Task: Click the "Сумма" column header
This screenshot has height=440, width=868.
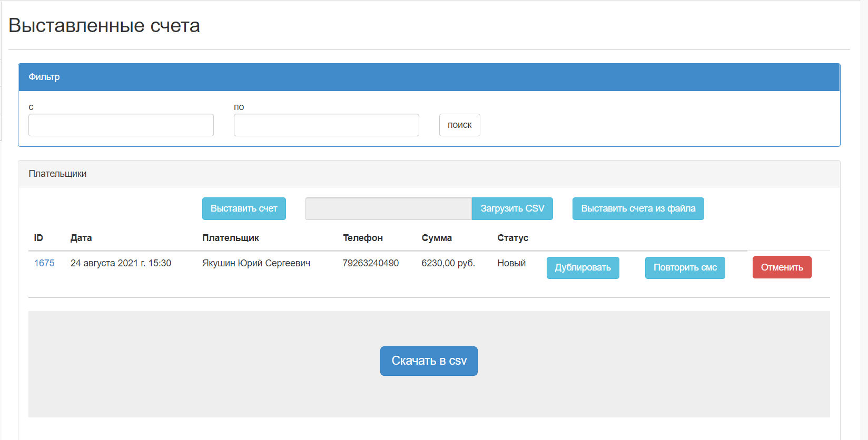Action: pyautogui.click(x=437, y=238)
